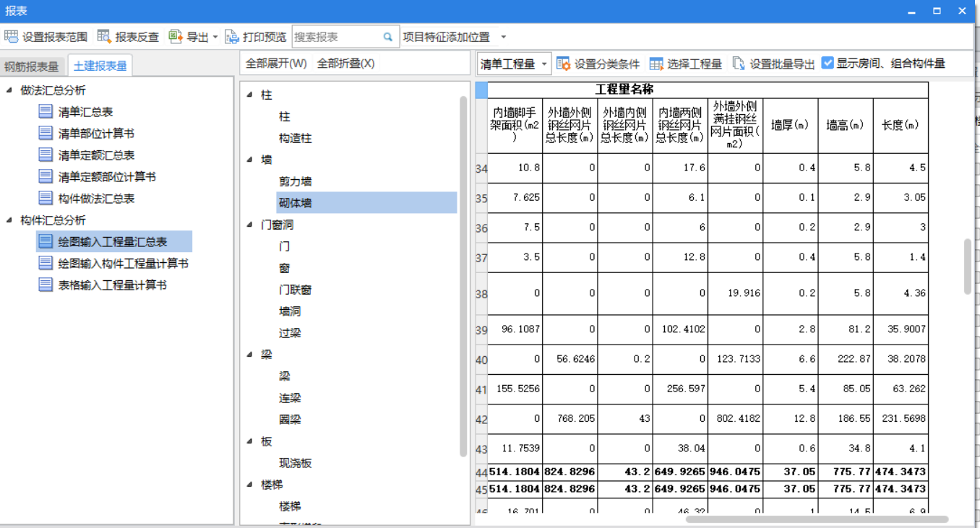
Task: Click the component list vertical scrollbar
Action: 463,277
